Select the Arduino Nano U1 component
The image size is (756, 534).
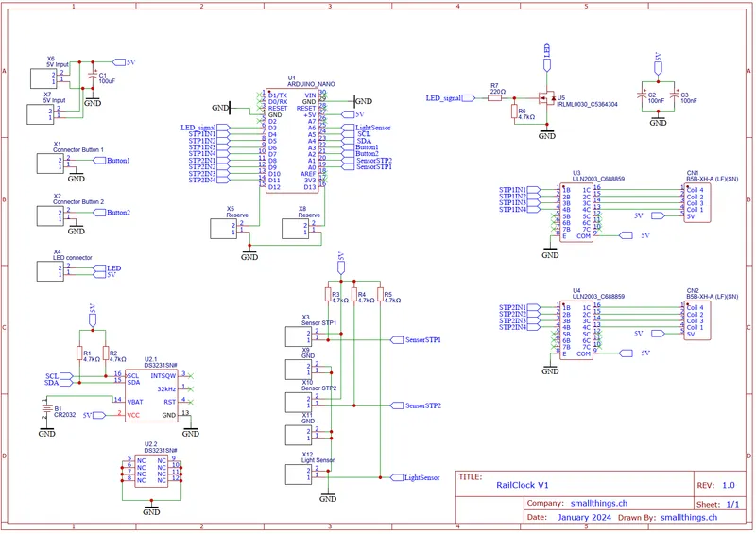pyautogui.click(x=292, y=141)
